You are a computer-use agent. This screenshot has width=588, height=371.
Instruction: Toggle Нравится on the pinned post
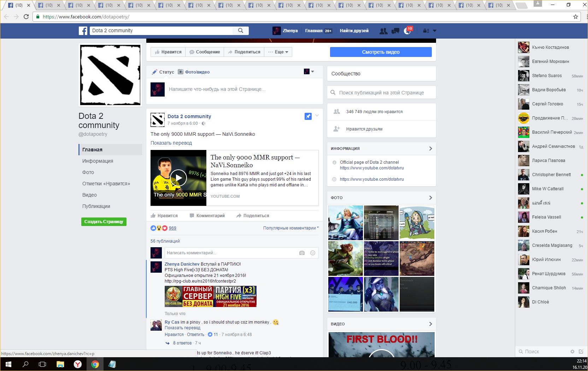pyautogui.click(x=164, y=216)
